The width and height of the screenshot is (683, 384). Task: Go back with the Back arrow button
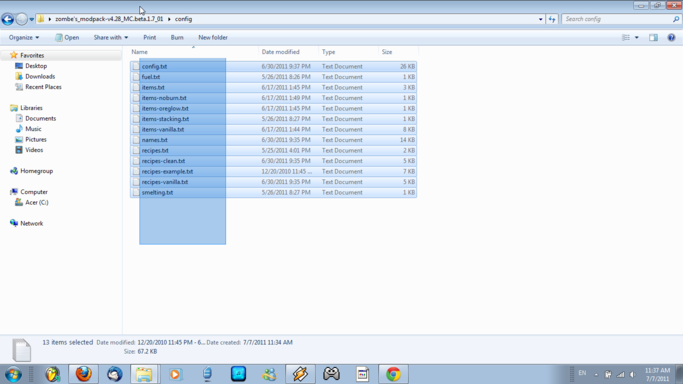7,19
